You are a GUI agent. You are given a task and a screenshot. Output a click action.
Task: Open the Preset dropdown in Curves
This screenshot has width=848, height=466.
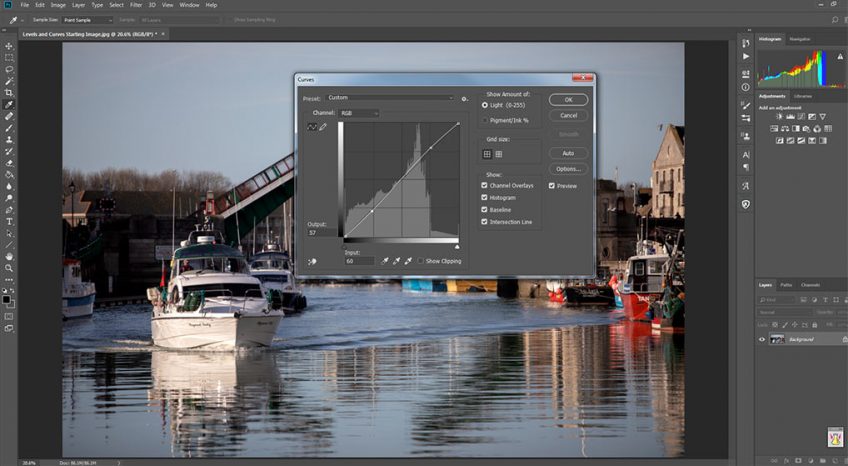coord(390,98)
